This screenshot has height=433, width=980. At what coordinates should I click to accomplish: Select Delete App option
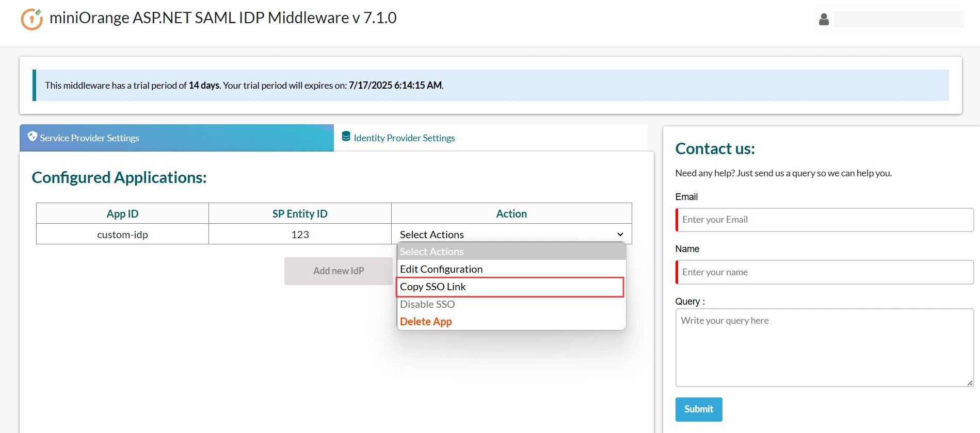click(511, 321)
